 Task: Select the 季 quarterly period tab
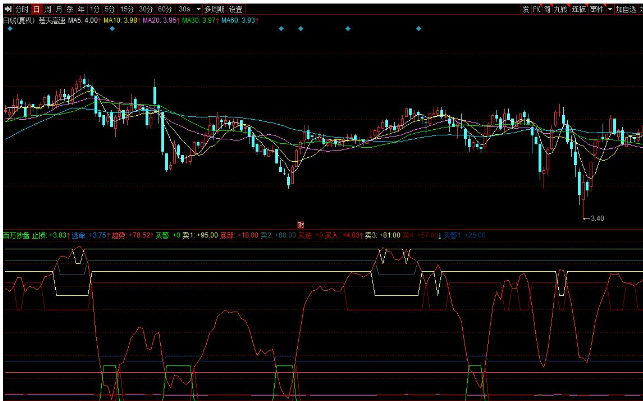tap(70, 9)
